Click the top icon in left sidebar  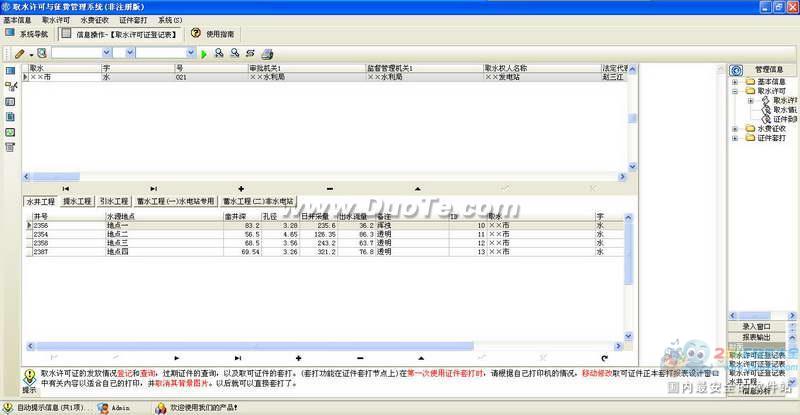10,71
